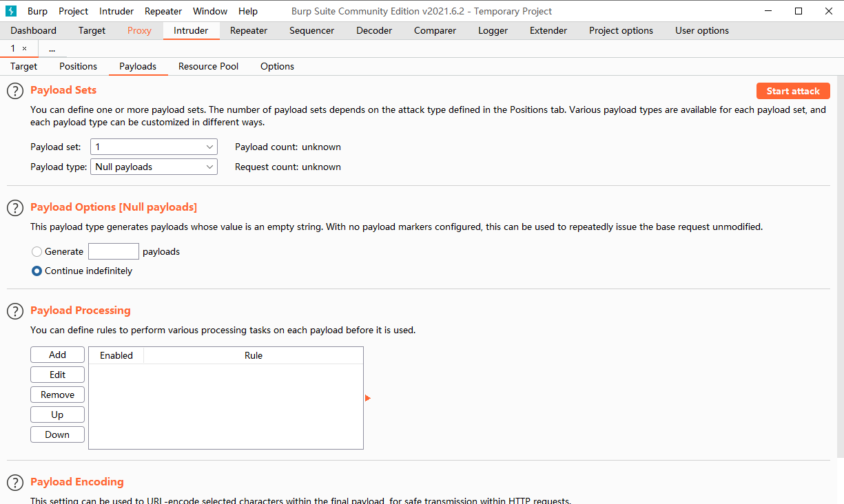Select the Intruder main tab
Screen dimensions: 844x504
point(191,30)
